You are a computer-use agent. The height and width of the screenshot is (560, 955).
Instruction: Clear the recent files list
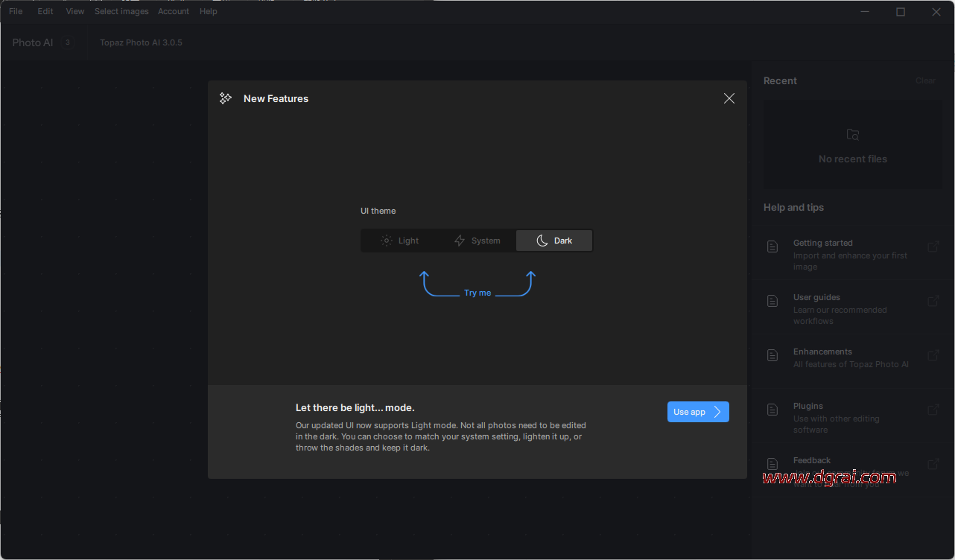click(925, 80)
